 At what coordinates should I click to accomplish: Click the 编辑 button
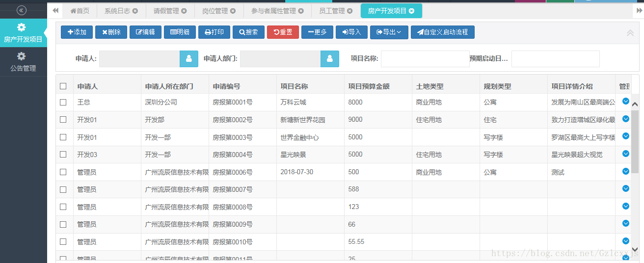145,32
